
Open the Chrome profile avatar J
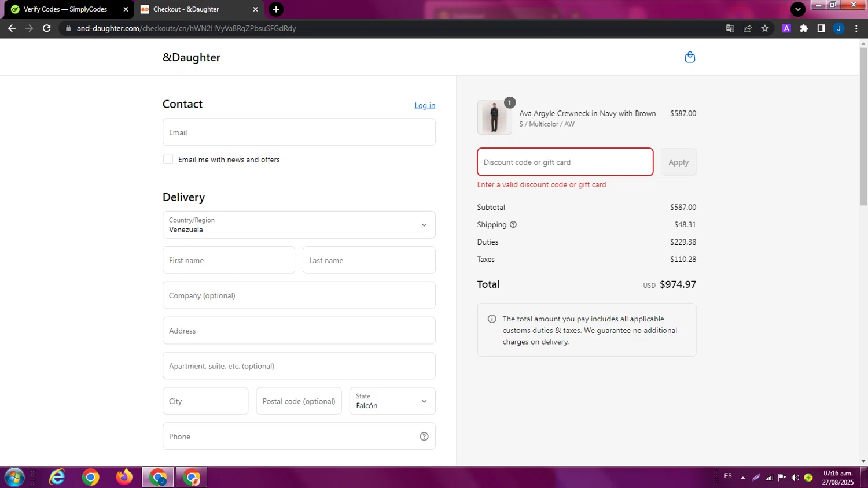[x=838, y=28]
